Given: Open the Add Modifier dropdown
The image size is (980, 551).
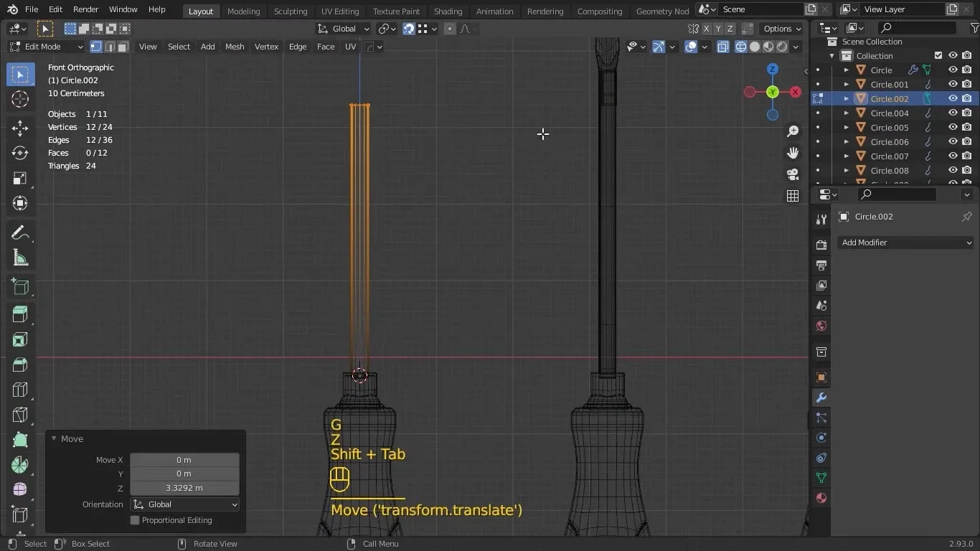Looking at the screenshot, I should 905,242.
